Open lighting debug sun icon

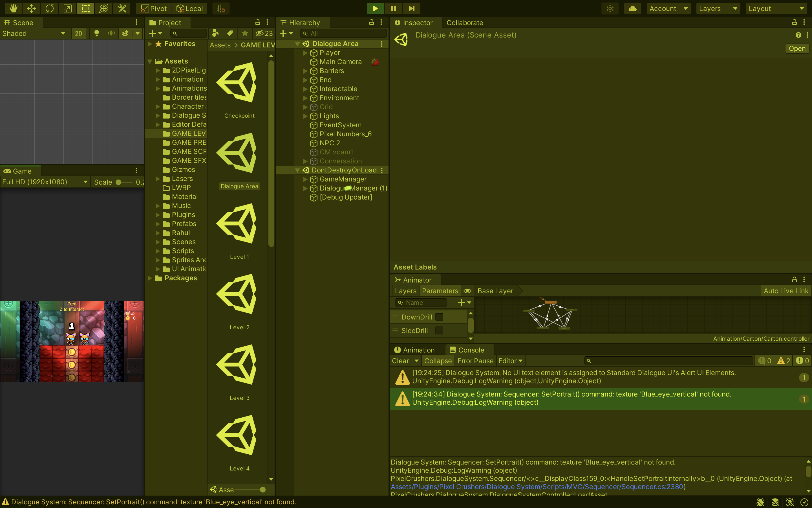610,8
